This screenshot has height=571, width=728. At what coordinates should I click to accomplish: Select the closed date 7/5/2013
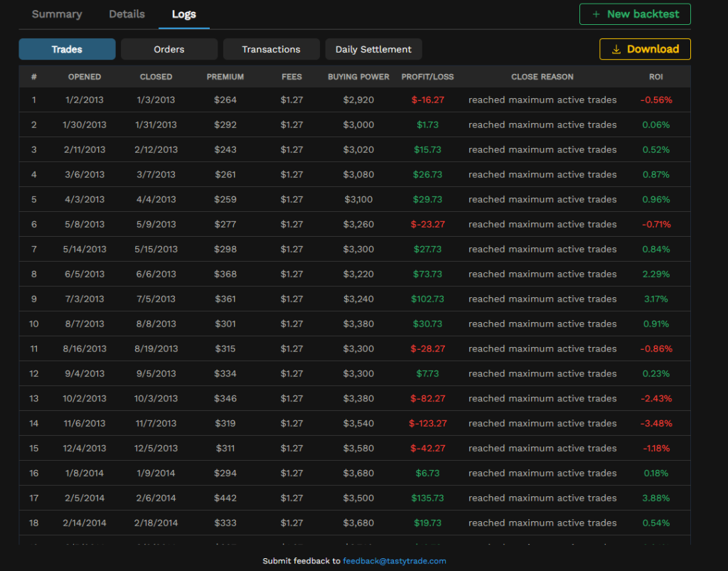tap(156, 299)
